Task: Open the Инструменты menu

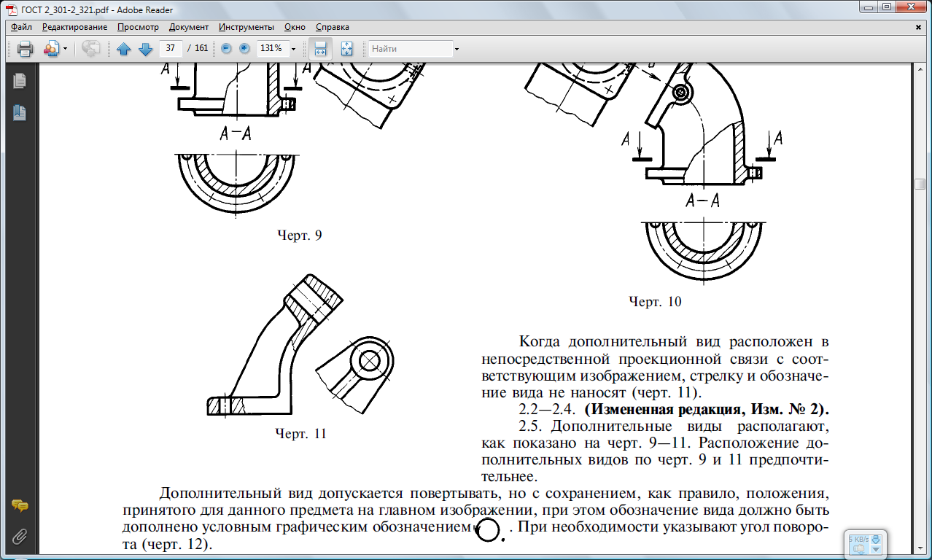Action: pos(246,27)
